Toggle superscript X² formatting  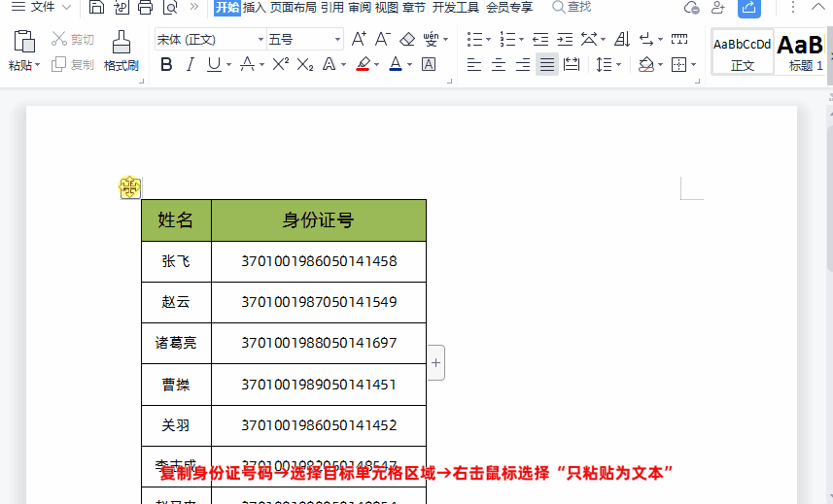(281, 65)
